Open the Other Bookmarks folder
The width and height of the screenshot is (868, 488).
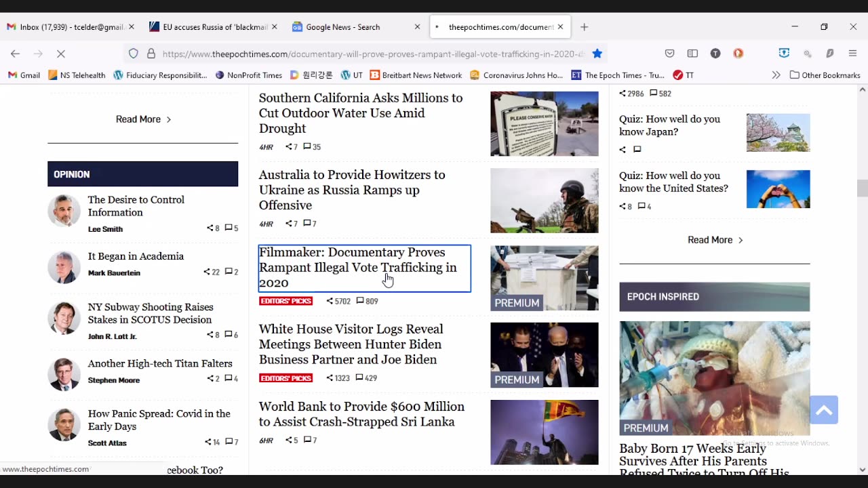[825, 75]
